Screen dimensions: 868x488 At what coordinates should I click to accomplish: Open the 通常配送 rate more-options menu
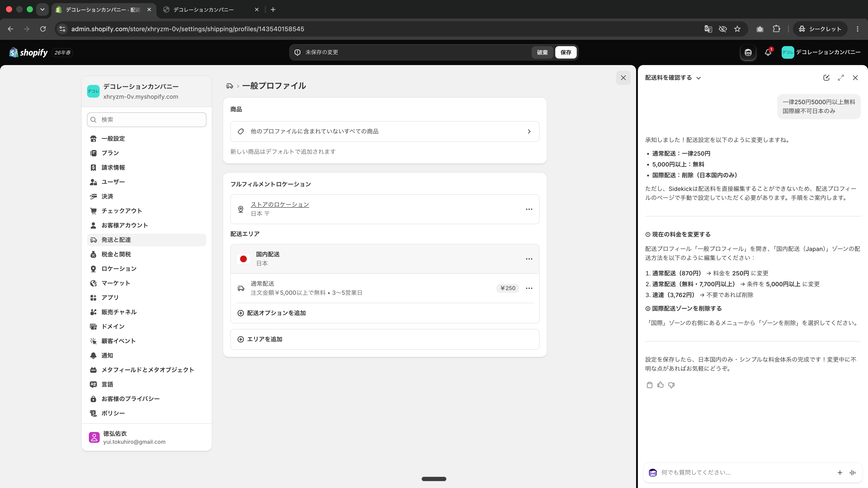tap(529, 288)
